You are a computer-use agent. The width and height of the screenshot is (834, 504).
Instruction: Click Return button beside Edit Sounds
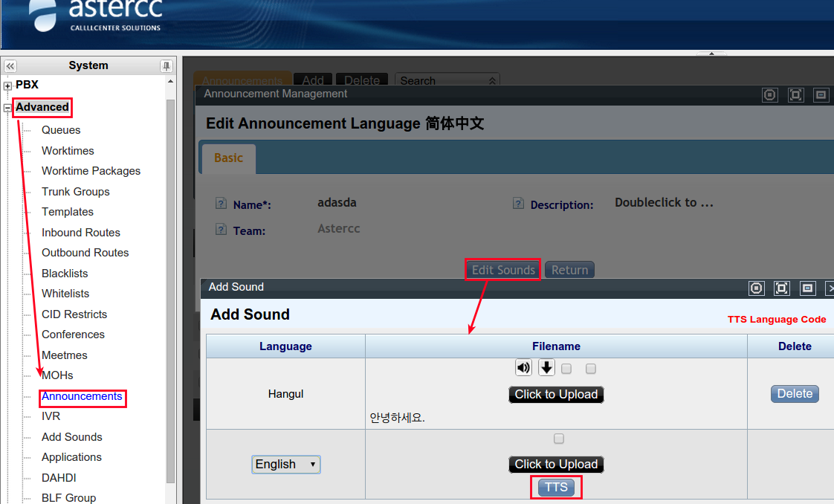(x=569, y=271)
